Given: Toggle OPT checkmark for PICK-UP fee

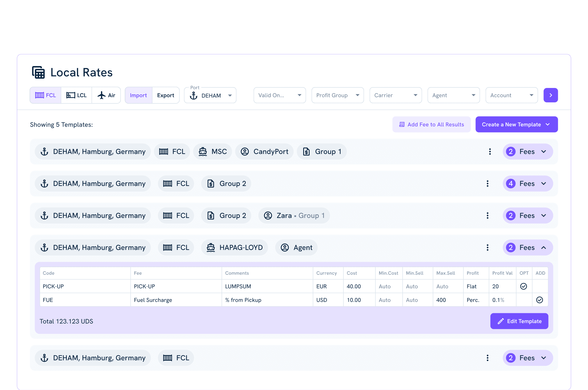Looking at the screenshot, I should (523, 286).
